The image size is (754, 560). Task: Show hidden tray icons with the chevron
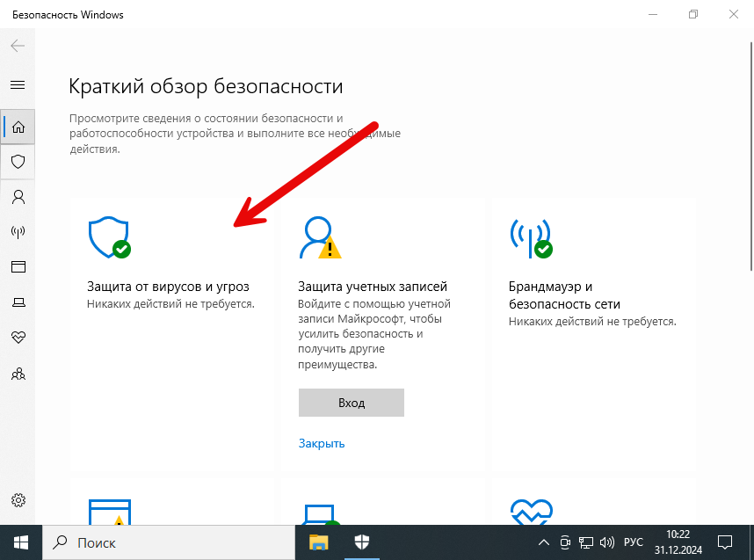coord(544,542)
